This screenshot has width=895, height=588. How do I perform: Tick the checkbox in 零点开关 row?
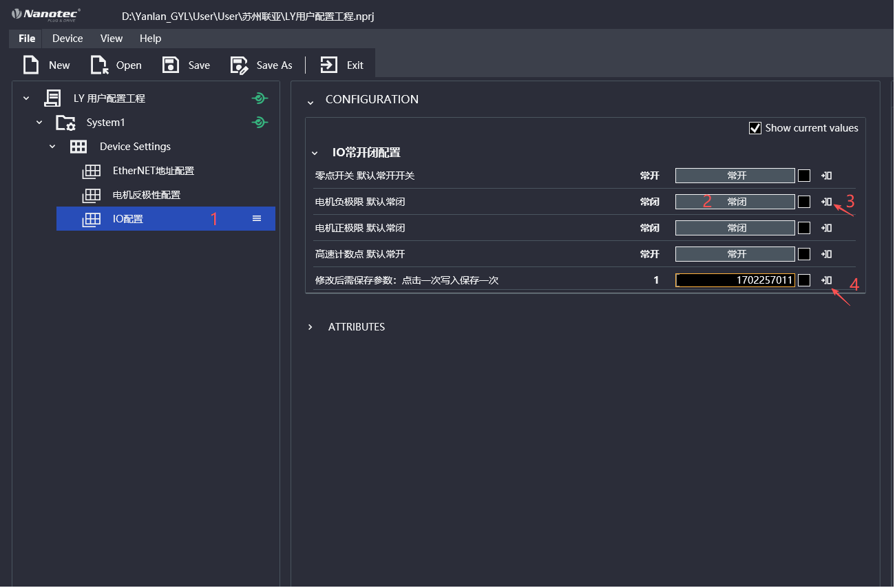click(x=804, y=176)
